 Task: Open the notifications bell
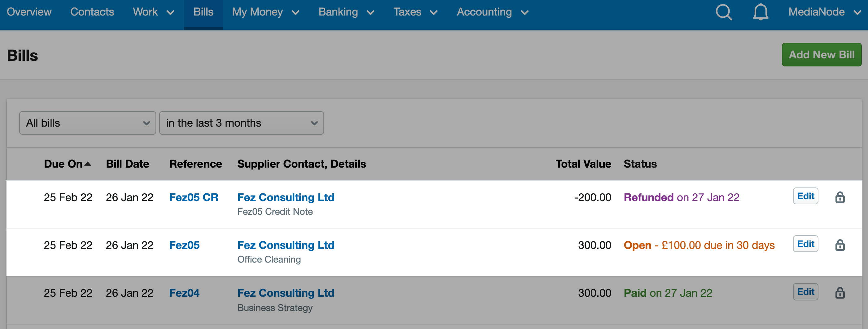pos(761,12)
